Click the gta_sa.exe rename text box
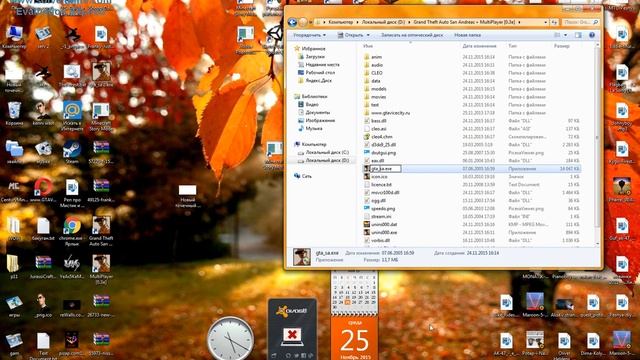Image resolution: width=640 pixels, height=360 pixels. [385, 169]
